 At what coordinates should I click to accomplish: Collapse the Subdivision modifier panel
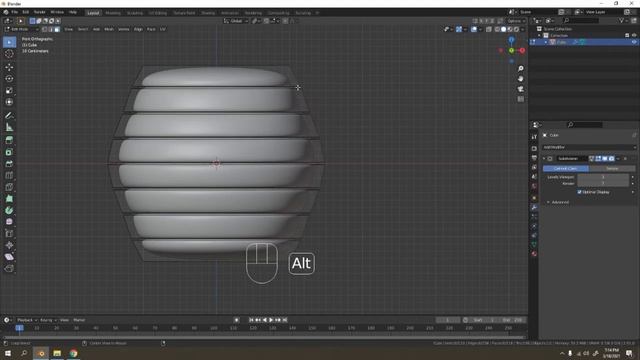point(544,158)
